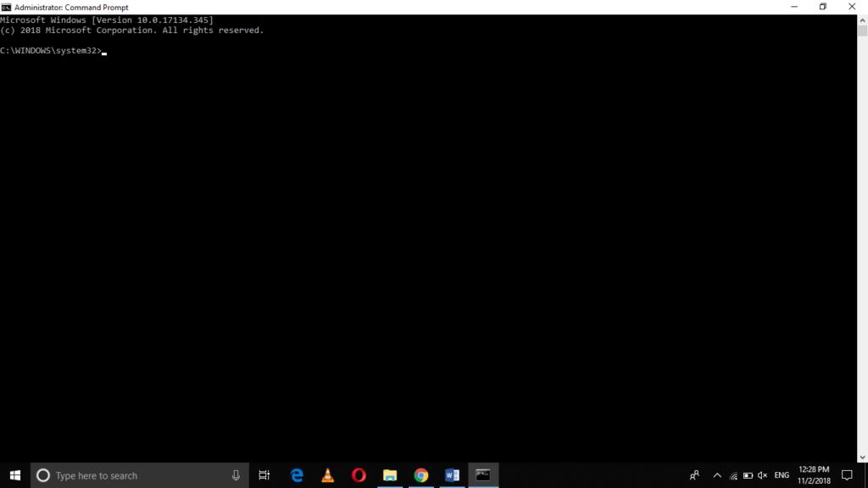Image resolution: width=868 pixels, height=488 pixels.
Task: Click the Command Prompt taskbar button
Action: (483, 475)
